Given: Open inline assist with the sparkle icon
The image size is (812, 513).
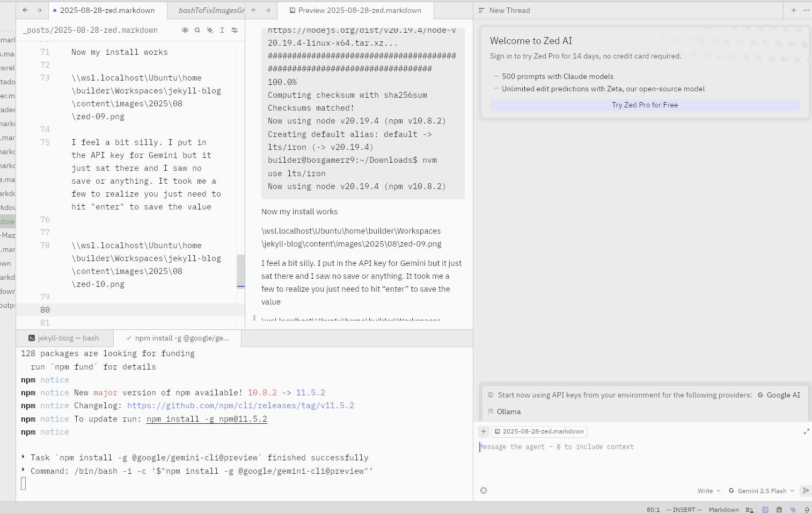Looking at the screenshot, I should 210,30.
